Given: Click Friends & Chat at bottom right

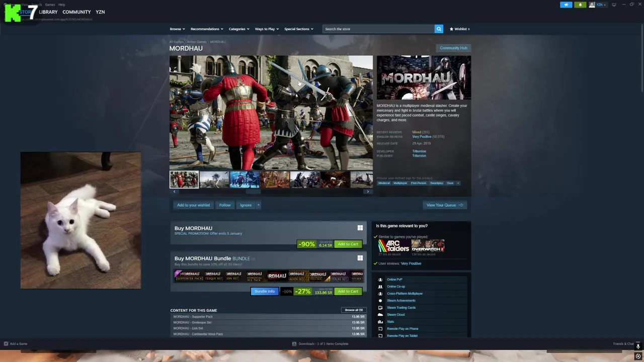Looking at the screenshot, I should click(x=623, y=344).
